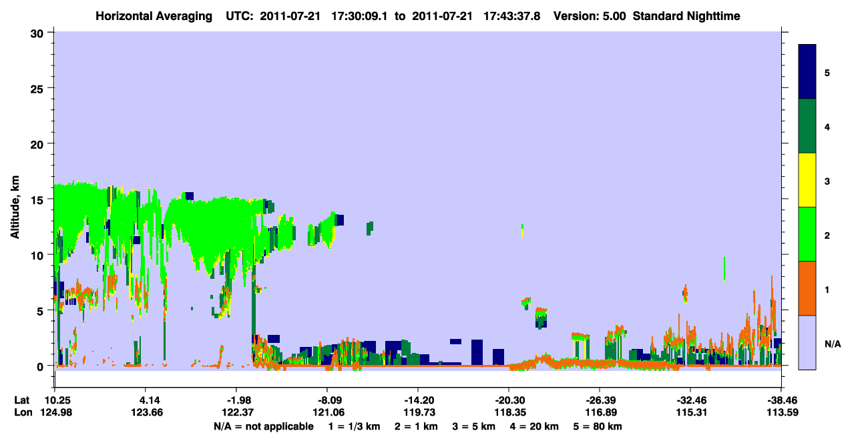Click latitude value -1.98

(x=236, y=400)
